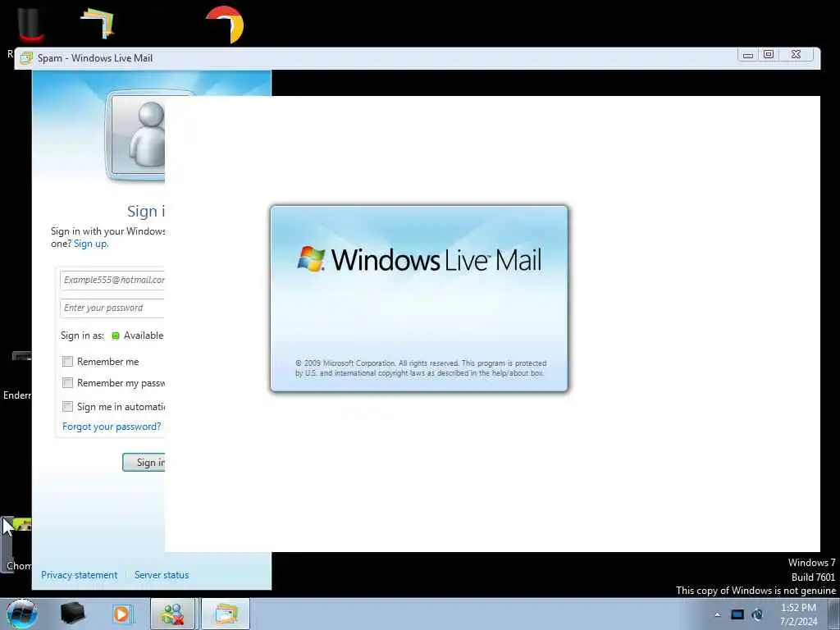This screenshot has height=630, width=840.
Task: Open the colorful folders desktop icon
Action: point(98,24)
